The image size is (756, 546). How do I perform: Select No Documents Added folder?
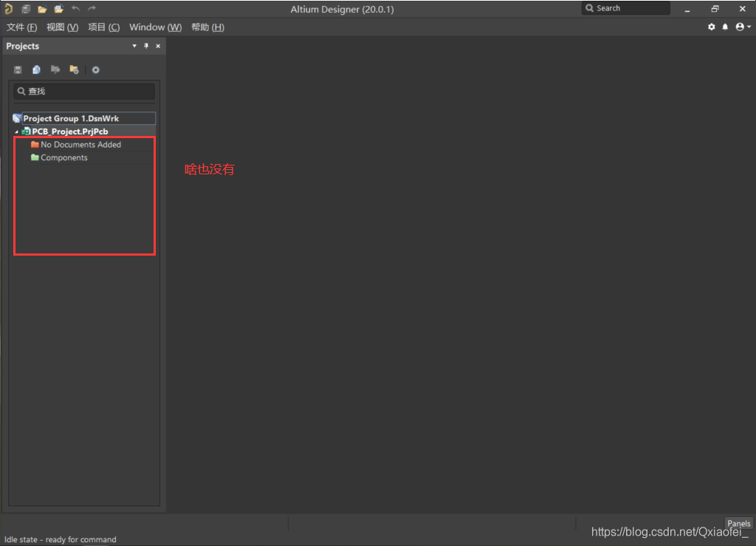coord(80,144)
